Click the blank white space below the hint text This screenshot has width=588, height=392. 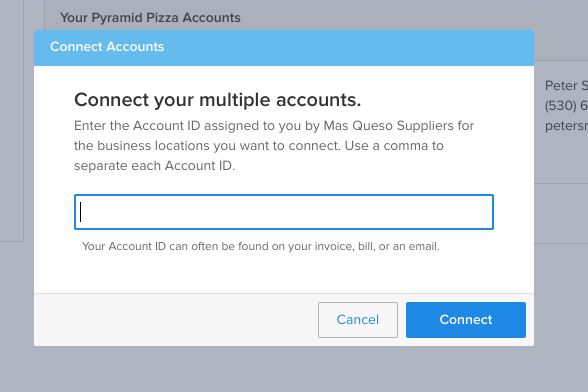coord(284,274)
